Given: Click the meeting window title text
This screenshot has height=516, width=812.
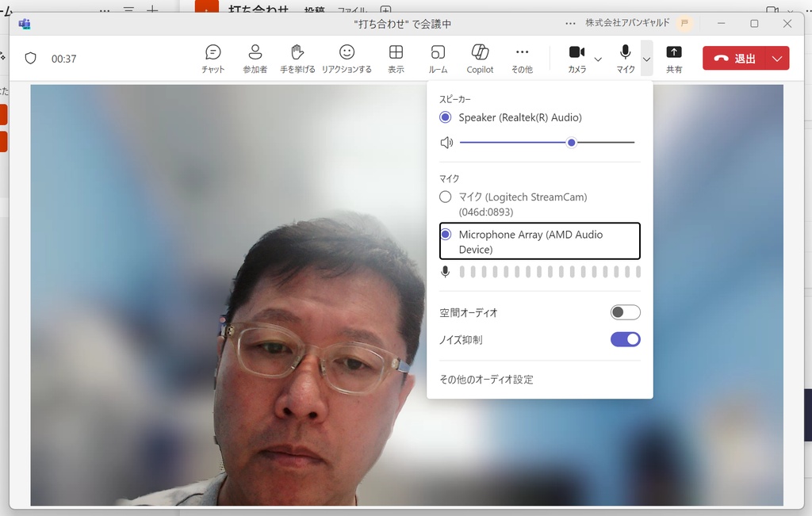Looking at the screenshot, I should (x=402, y=24).
